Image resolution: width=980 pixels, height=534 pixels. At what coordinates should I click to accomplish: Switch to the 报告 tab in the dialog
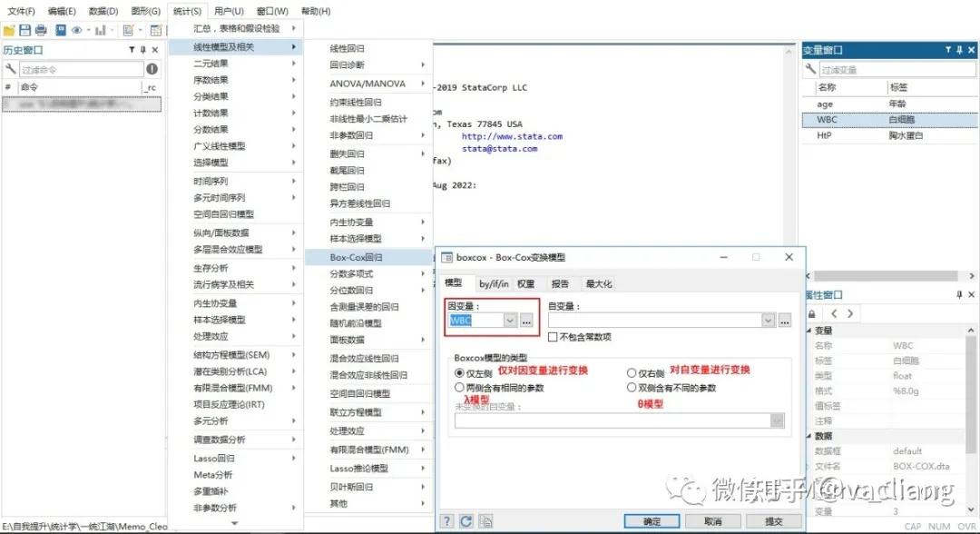(x=560, y=282)
